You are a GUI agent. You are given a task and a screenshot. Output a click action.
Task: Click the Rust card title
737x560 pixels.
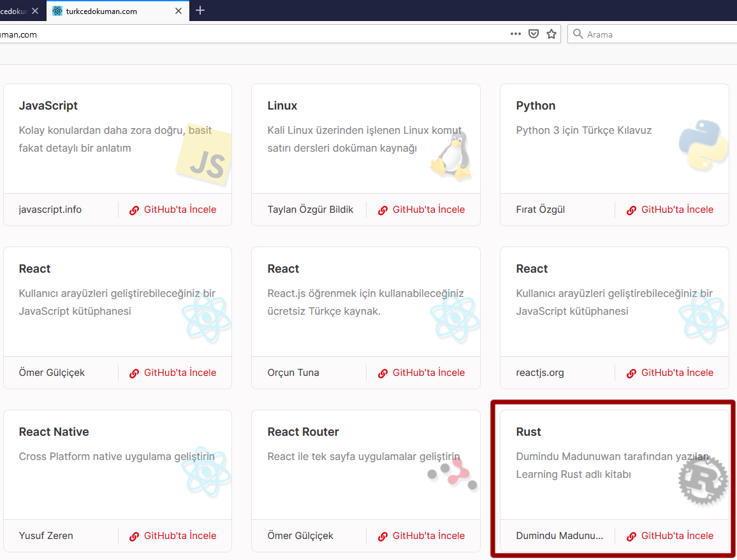pyautogui.click(x=529, y=432)
